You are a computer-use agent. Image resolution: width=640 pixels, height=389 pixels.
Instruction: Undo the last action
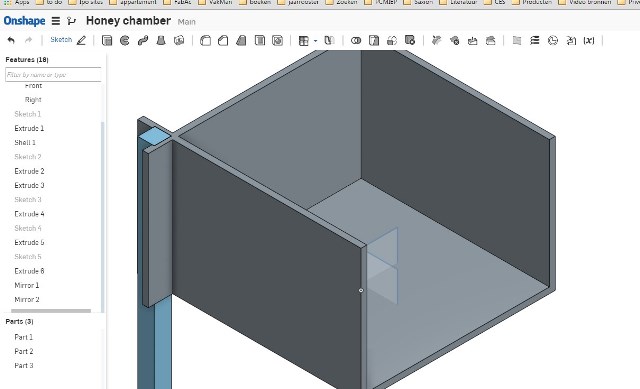(x=11, y=40)
